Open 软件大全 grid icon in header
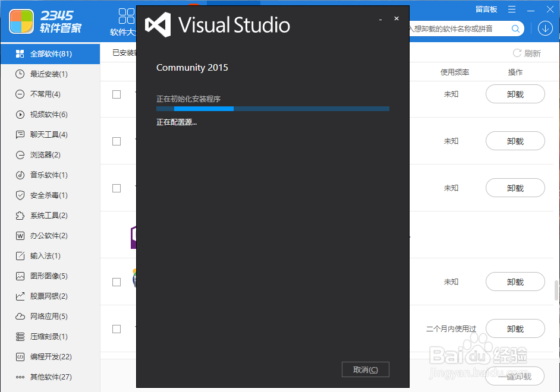Screen dimensions: 560x392 tap(126, 16)
